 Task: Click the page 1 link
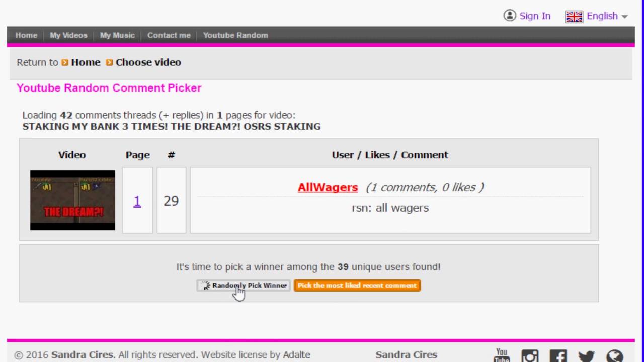[137, 201]
